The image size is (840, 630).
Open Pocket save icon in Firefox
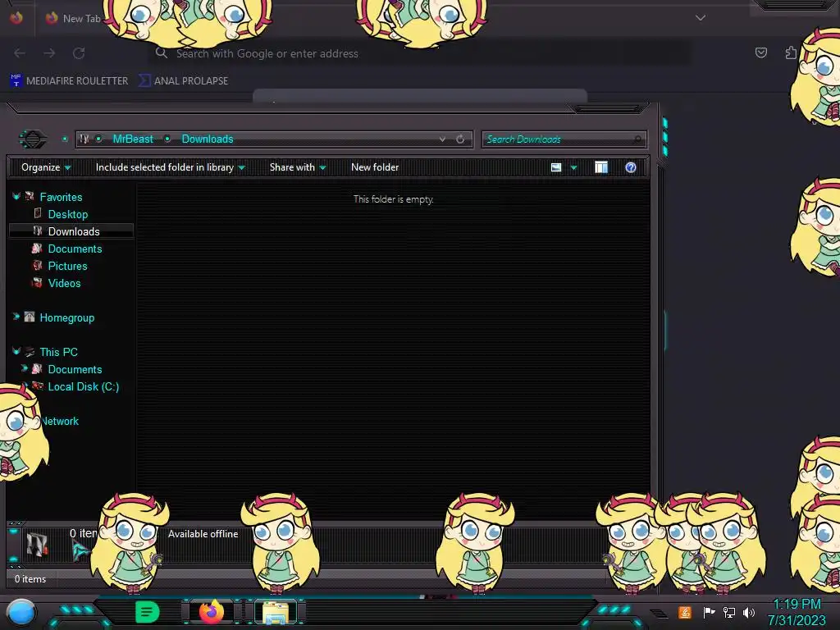coord(760,52)
